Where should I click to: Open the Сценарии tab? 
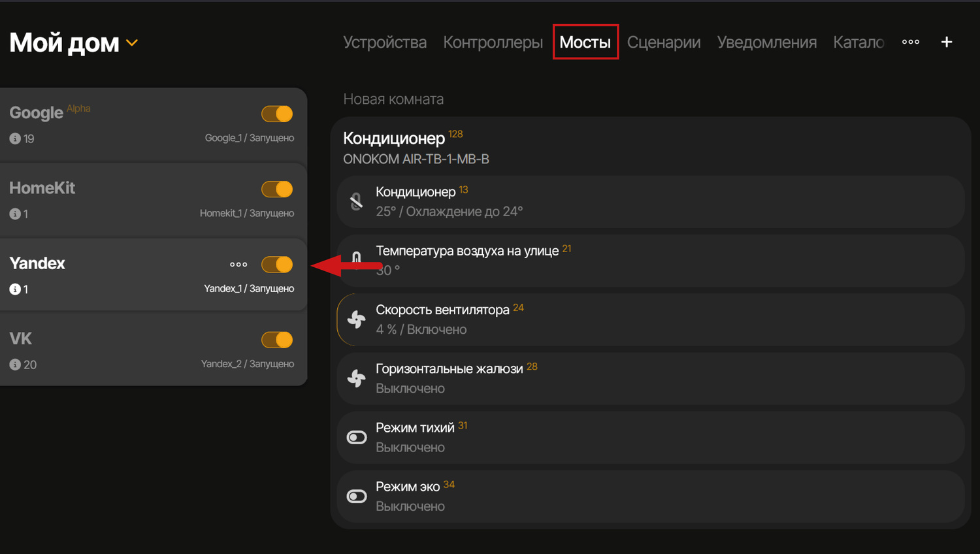(x=663, y=42)
